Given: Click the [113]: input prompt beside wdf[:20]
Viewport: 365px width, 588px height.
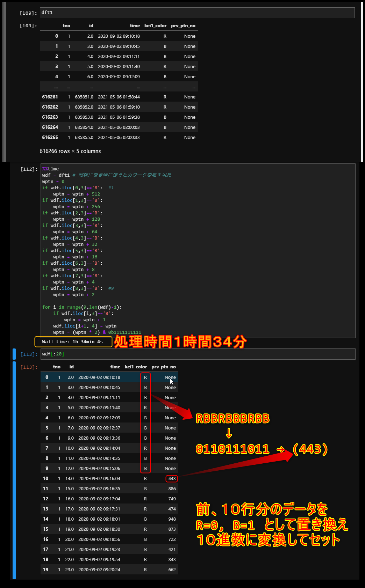Looking at the screenshot, I should point(29,354).
